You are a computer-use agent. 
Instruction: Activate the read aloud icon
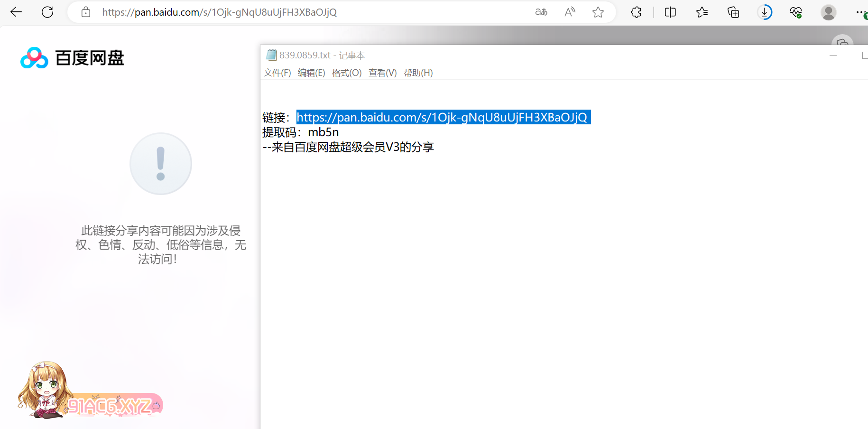[570, 12]
